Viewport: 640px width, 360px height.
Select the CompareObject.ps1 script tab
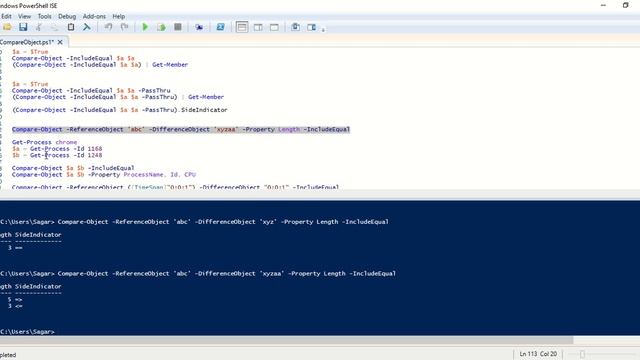[27, 42]
